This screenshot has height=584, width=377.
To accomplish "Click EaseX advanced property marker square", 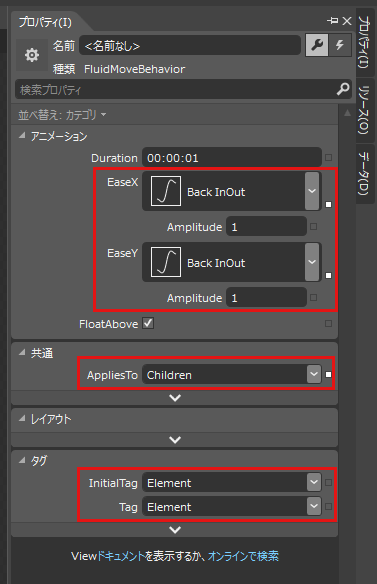I will pos(328,204).
